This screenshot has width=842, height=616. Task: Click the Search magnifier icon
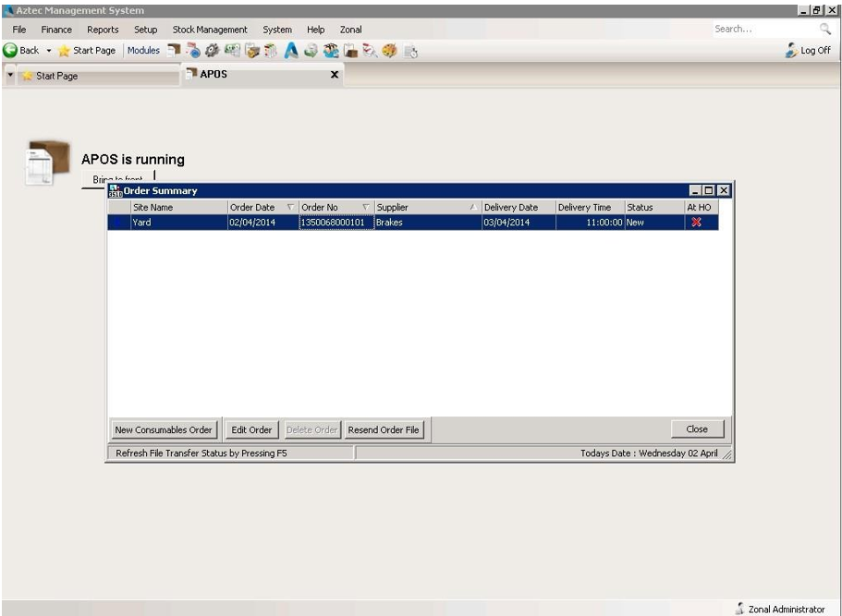(x=825, y=30)
